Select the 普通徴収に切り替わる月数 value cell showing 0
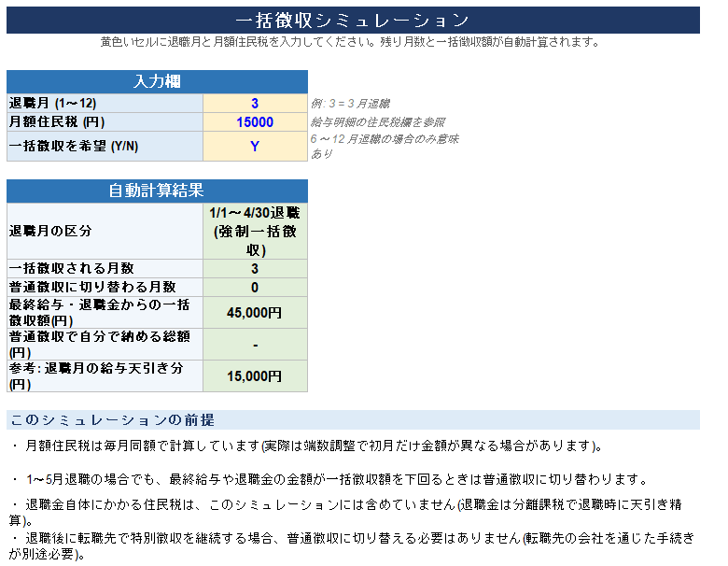This screenshot has height=566, width=728. (x=255, y=287)
